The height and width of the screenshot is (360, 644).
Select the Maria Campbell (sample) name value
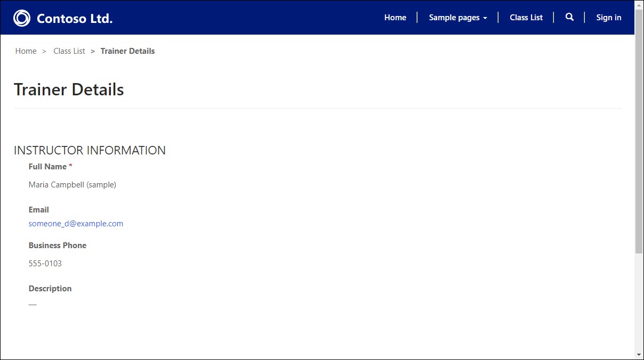(72, 185)
